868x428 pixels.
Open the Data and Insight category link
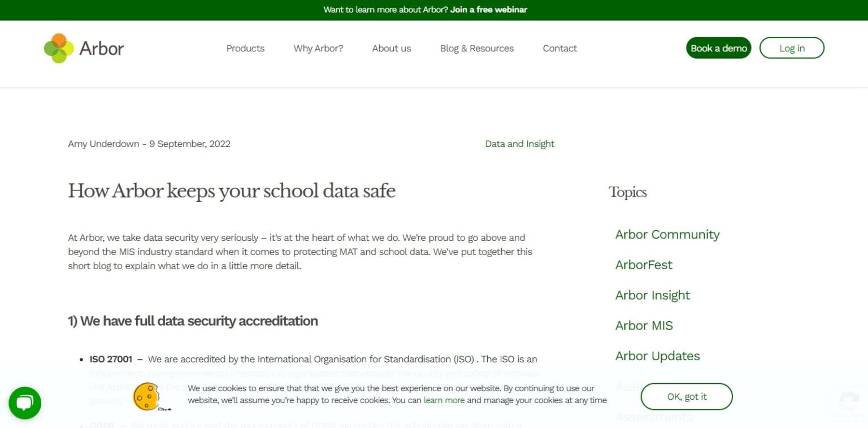coord(519,144)
